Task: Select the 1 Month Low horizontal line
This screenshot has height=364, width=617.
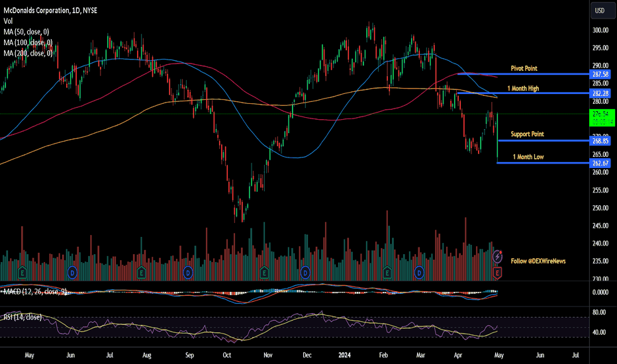Action: pos(543,163)
